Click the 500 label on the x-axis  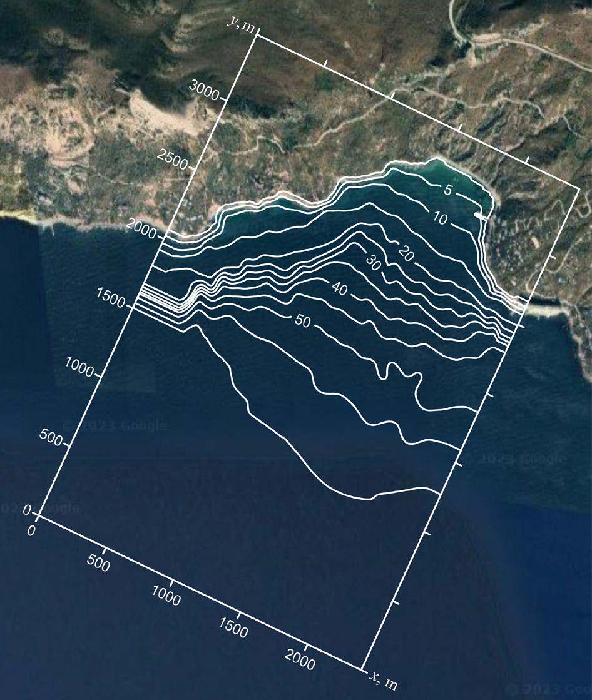99,562
